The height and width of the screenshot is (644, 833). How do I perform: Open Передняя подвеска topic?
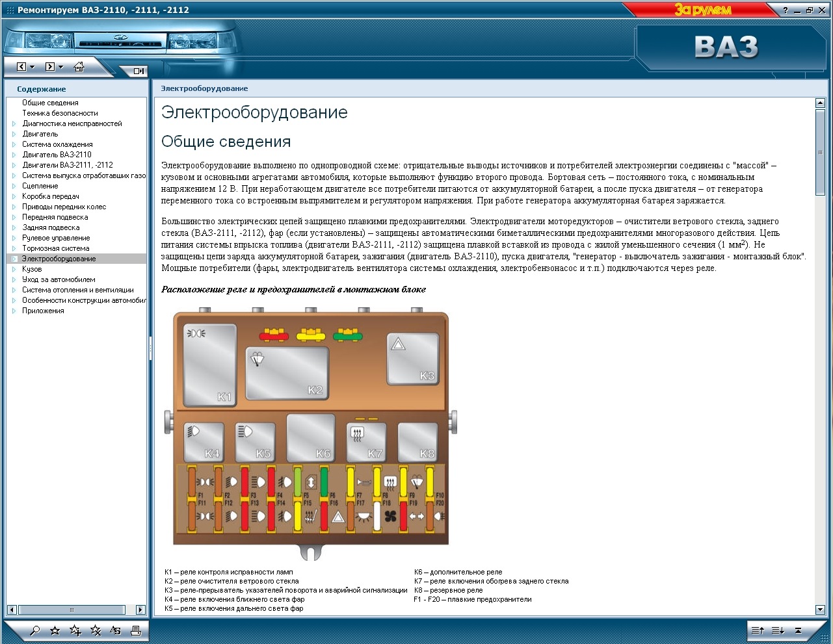(x=55, y=217)
